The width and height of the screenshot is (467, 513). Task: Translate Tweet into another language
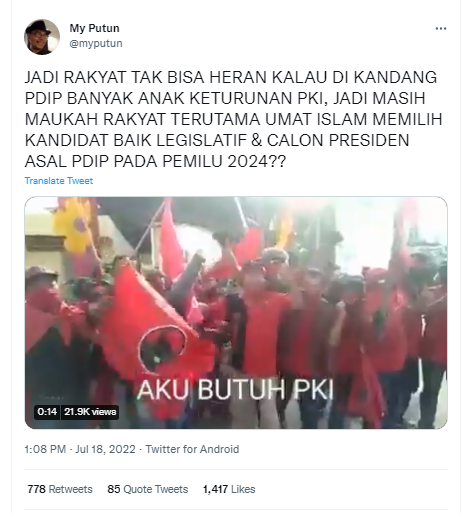pyautogui.click(x=59, y=181)
